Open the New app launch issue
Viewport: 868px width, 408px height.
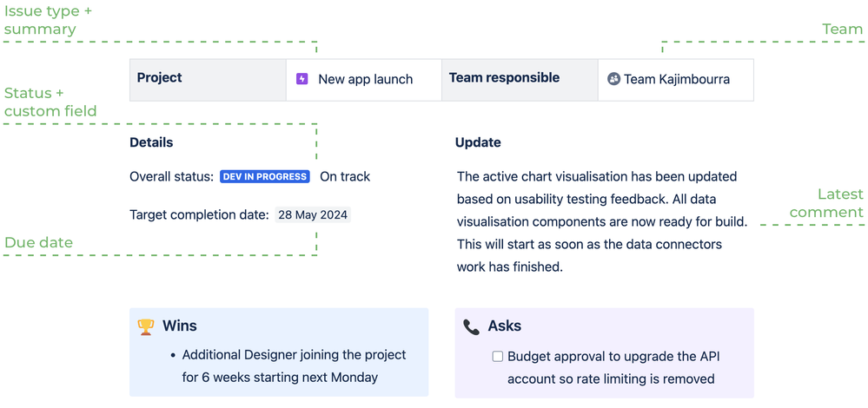pyautogui.click(x=365, y=79)
